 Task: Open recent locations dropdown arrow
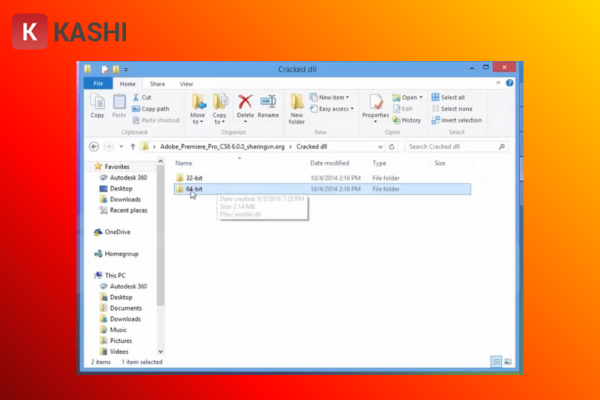121,147
